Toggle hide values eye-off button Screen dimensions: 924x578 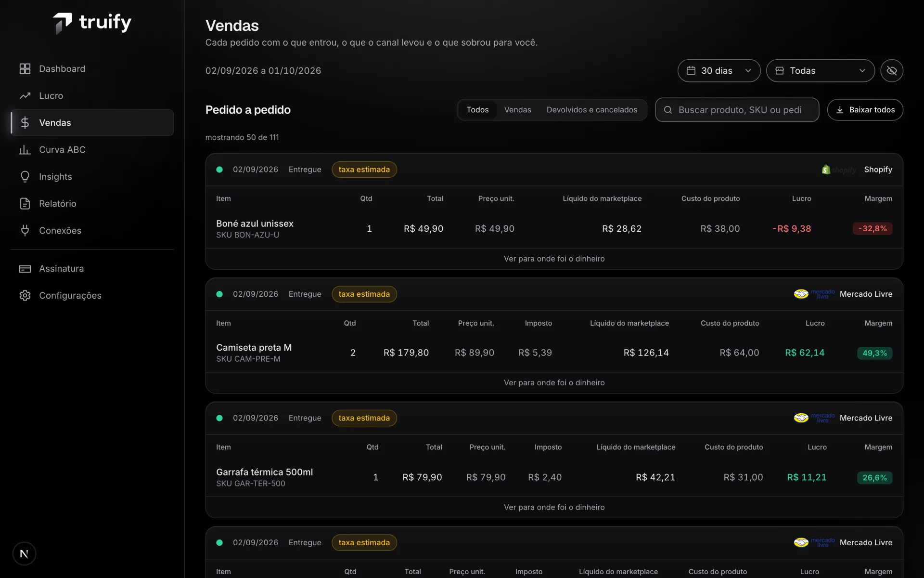coord(892,71)
